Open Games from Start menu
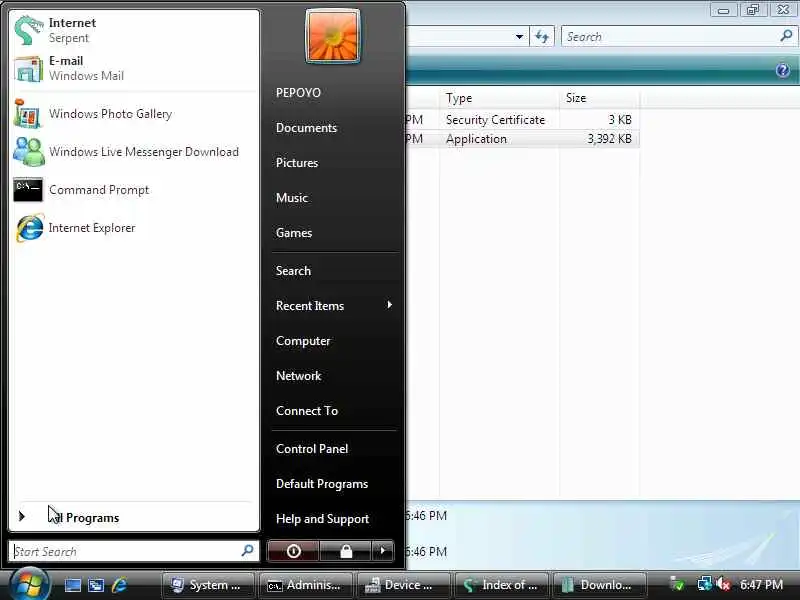 (x=294, y=233)
